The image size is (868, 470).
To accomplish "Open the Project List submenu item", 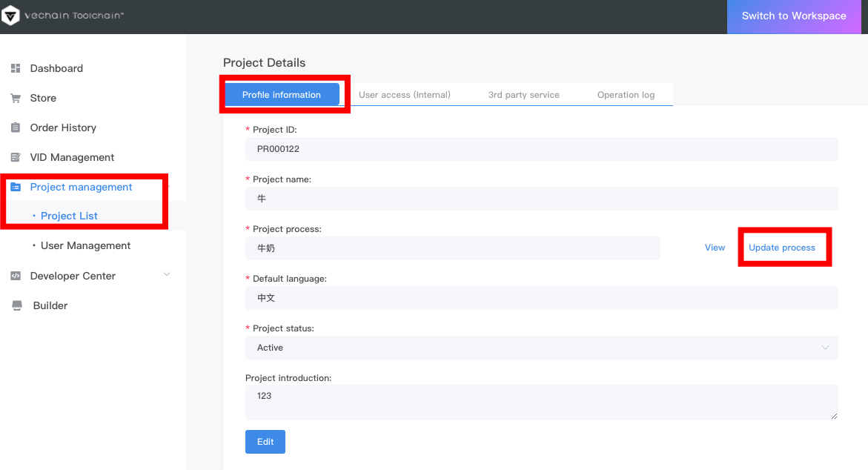I will click(x=69, y=216).
